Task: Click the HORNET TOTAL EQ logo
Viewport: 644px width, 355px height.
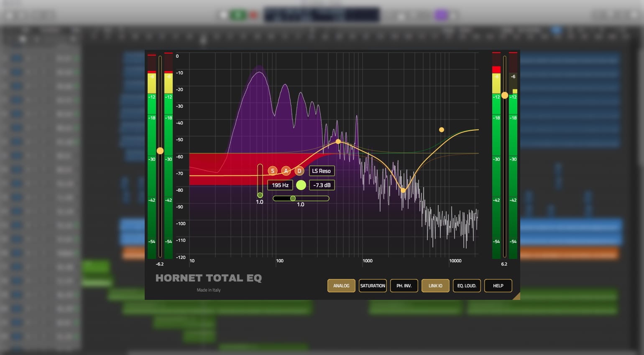Action: 209,278
